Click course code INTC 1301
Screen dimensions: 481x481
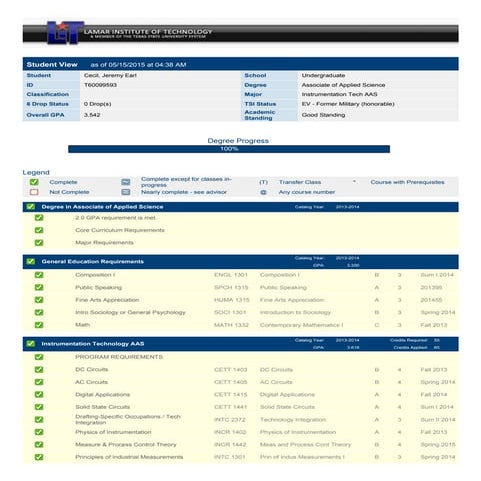click(230, 457)
